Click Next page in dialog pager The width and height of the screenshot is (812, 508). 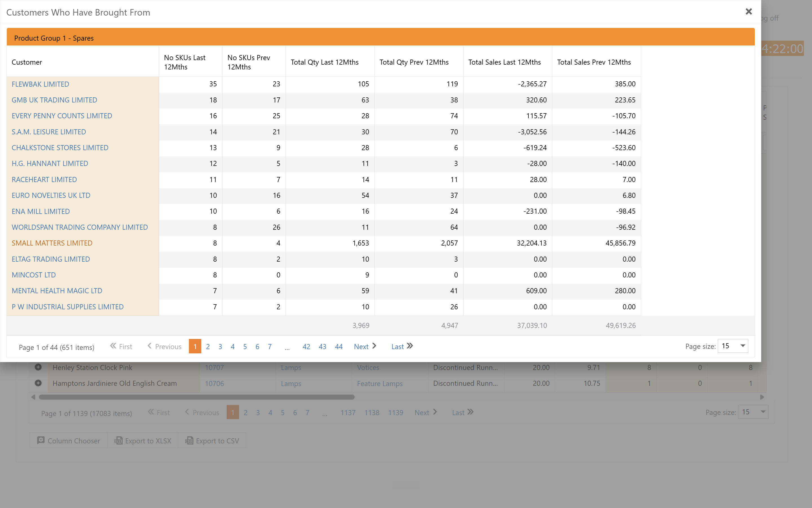click(x=365, y=346)
